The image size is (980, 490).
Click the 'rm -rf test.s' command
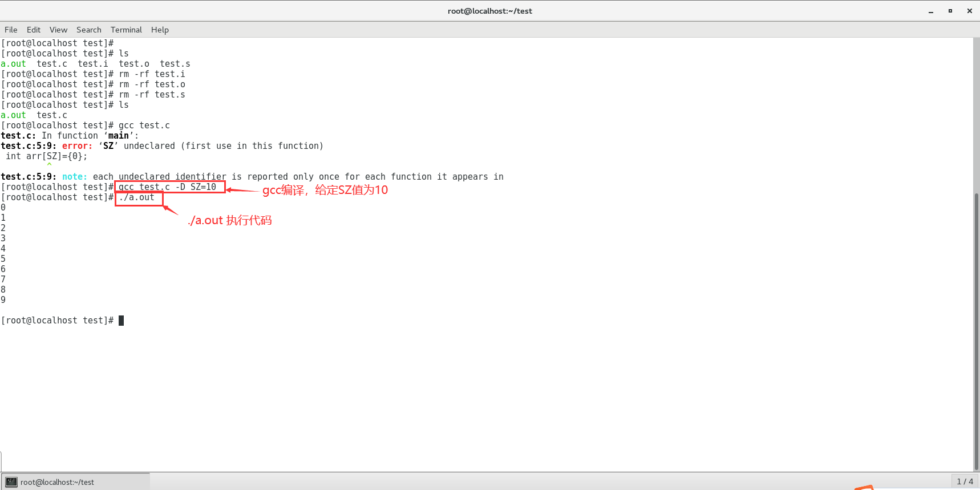coord(152,95)
